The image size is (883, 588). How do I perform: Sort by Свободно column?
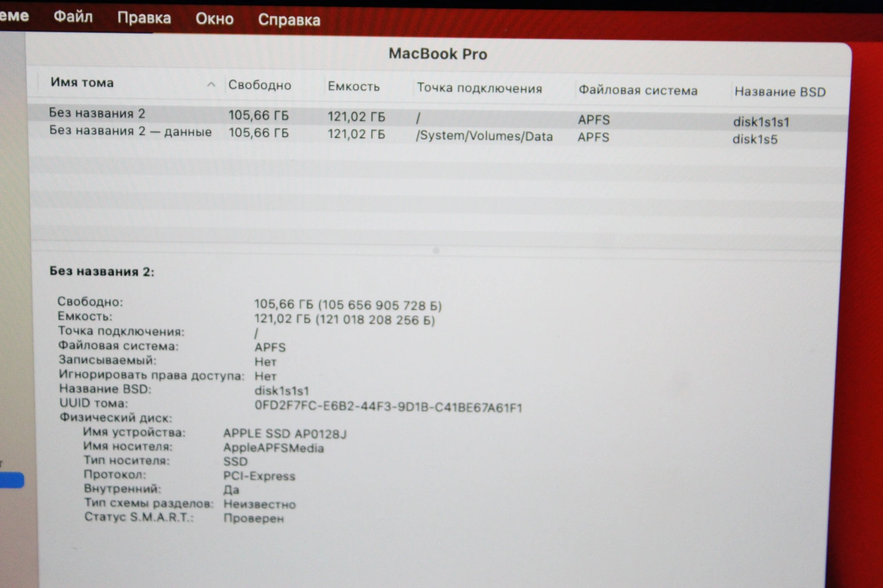tap(260, 86)
